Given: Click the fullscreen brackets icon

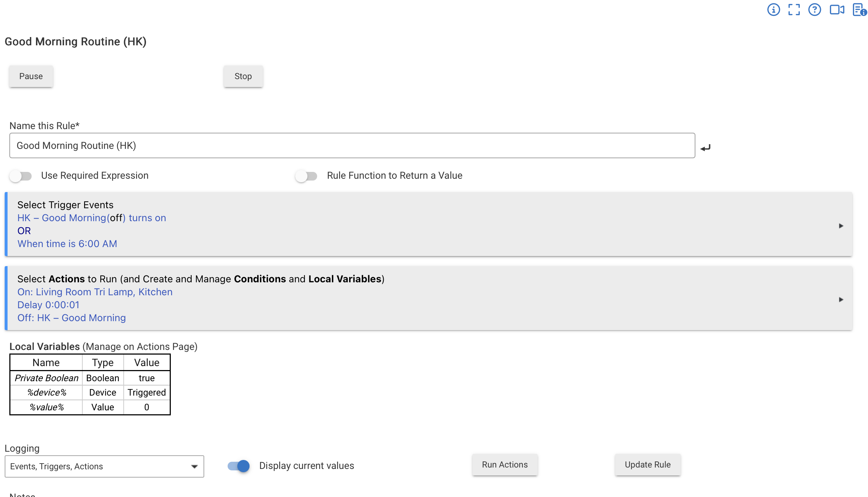Looking at the screenshot, I should (794, 10).
